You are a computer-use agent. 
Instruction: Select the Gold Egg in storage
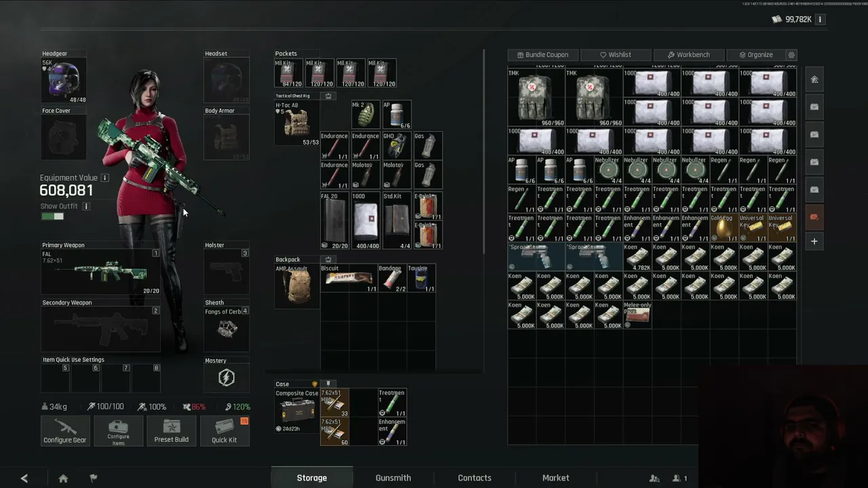[724, 228]
